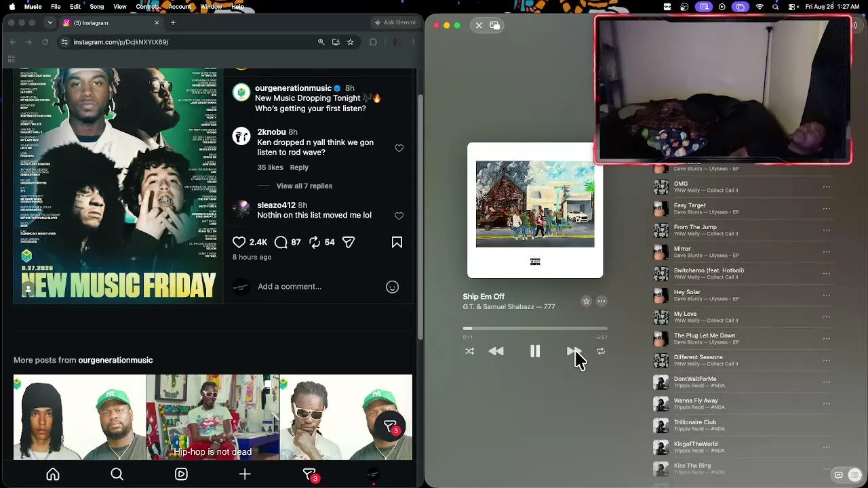Close the Instagram browser tab
The height and width of the screenshot is (488, 868).
pos(157,22)
